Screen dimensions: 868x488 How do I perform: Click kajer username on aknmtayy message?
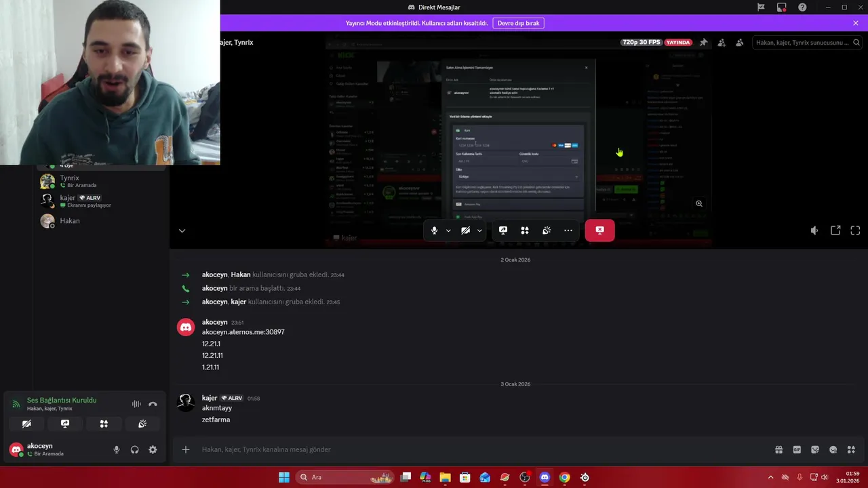pyautogui.click(x=210, y=398)
